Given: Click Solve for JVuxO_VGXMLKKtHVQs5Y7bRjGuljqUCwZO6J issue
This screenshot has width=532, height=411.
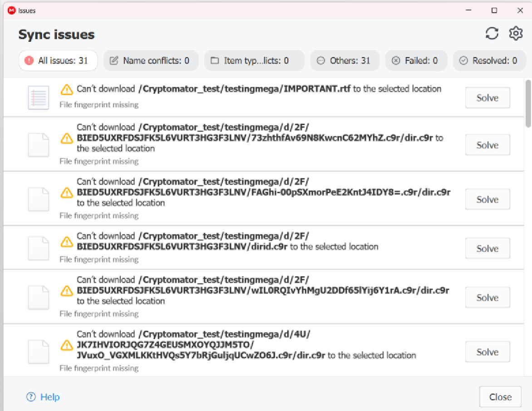Looking at the screenshot, I should (x=487, y=352).
